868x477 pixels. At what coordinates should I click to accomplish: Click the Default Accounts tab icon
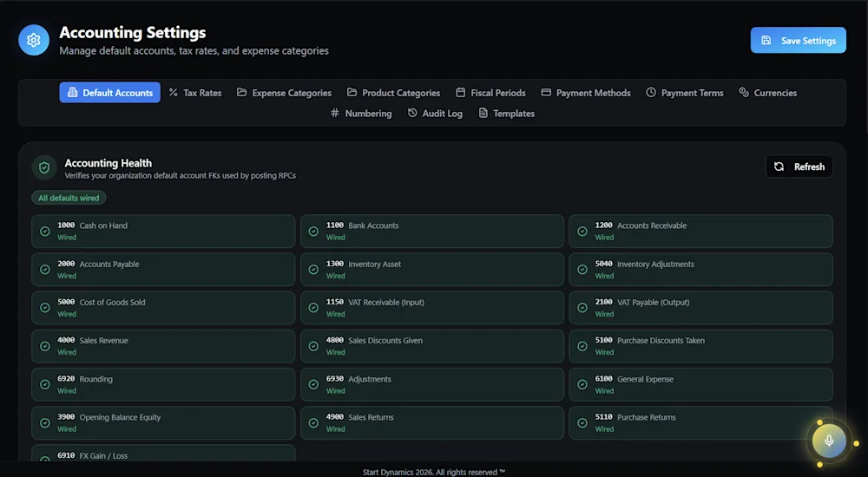(73, 93)
